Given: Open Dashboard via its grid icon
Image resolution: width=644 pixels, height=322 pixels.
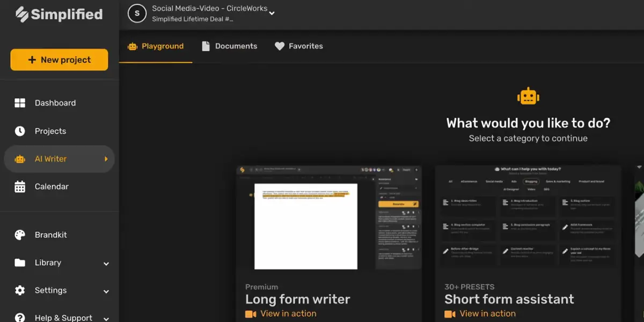Looking at the screenshot, I should tap(20, 103).
